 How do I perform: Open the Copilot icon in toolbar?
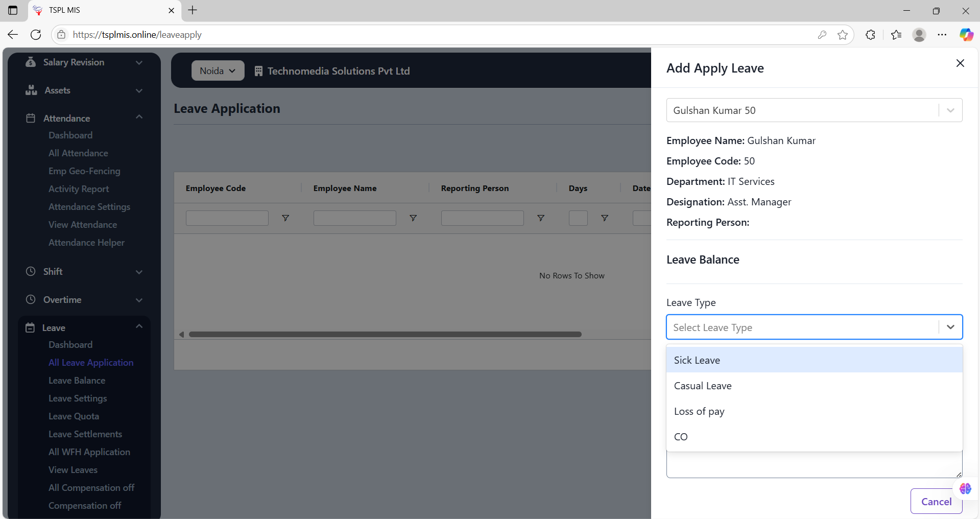pyautogui.click(x=966, y=35)
